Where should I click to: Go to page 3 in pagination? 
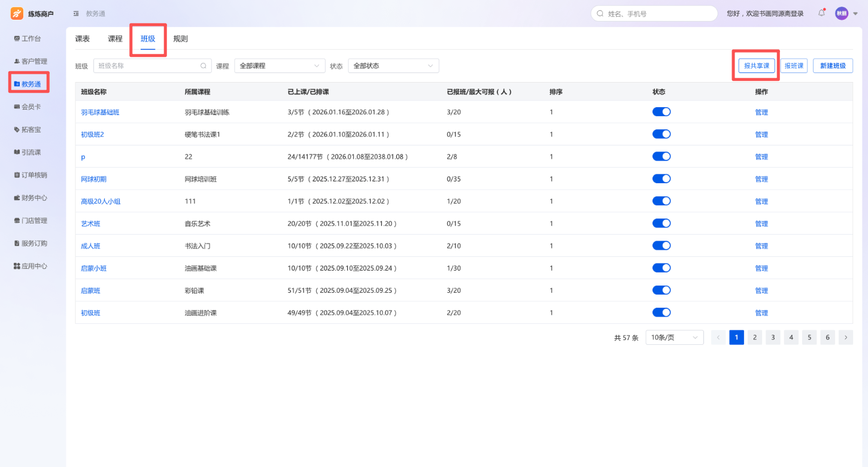click(x=773, y=338)
